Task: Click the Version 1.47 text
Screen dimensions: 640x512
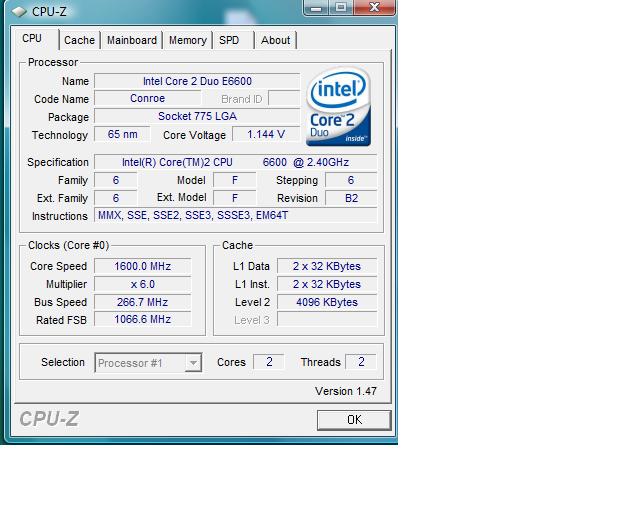Action: click(346, 391)
